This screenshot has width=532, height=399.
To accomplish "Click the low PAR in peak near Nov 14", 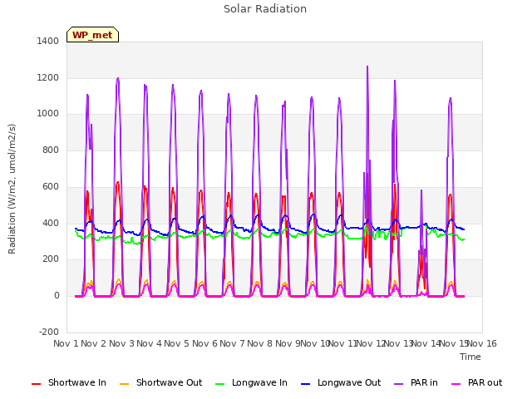I will point(421,190).
